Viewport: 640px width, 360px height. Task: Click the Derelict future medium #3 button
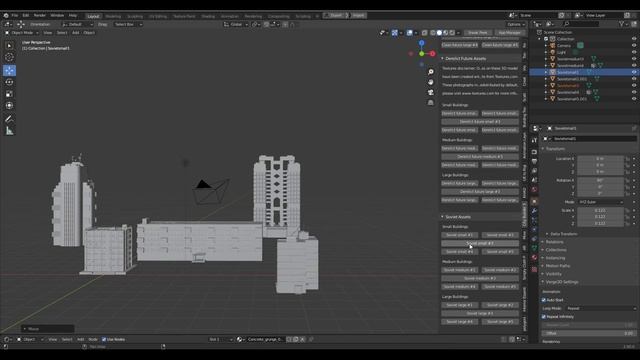[480, 157]
